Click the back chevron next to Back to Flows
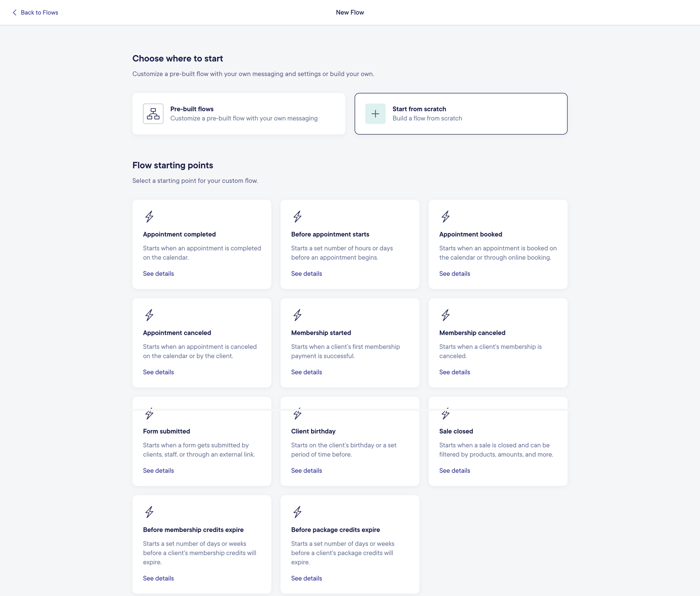The width and height of the screenshot is (700, 596). (x=14, y=12)
